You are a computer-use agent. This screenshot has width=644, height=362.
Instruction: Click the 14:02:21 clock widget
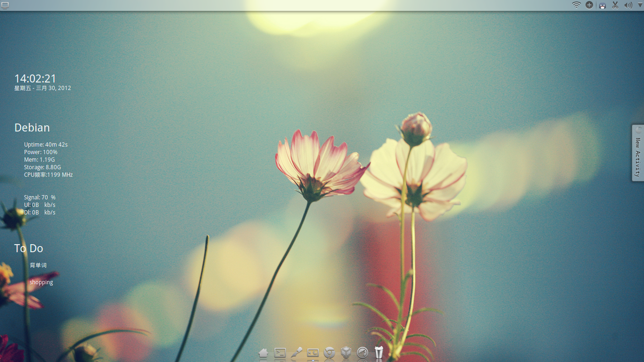[x=35, y=79]
